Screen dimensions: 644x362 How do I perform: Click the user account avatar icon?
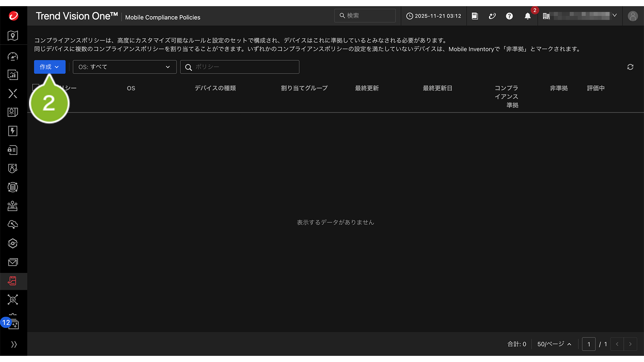tap(632, 16)
